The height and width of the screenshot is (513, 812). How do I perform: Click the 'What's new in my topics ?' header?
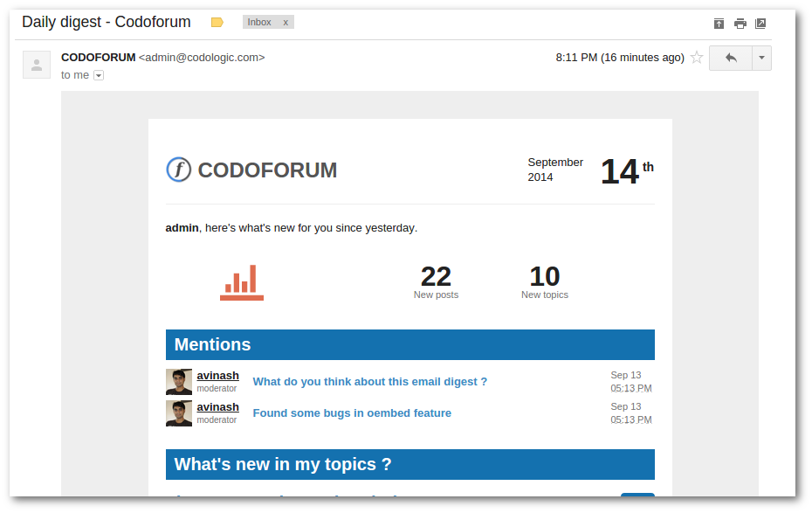pos(410,464)
